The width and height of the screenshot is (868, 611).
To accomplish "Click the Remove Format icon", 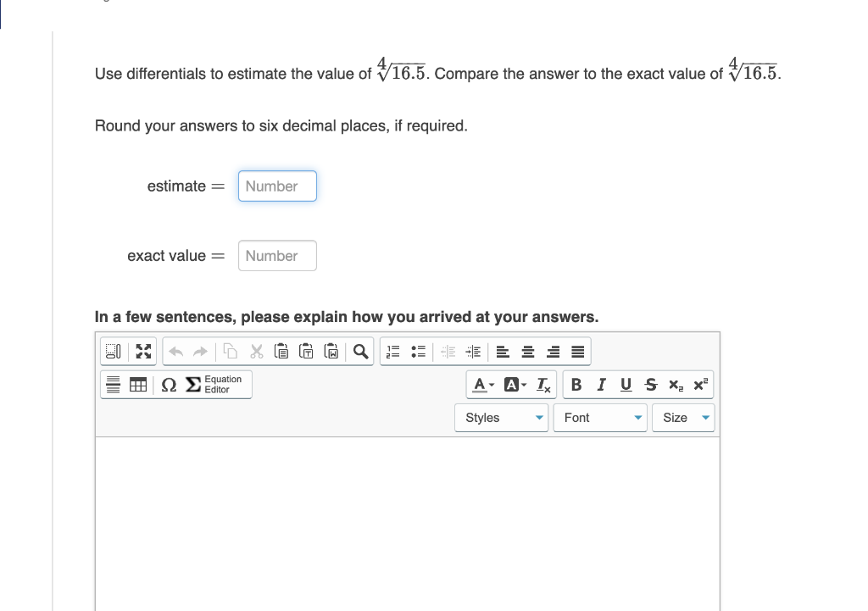I will tap(543, 384).
